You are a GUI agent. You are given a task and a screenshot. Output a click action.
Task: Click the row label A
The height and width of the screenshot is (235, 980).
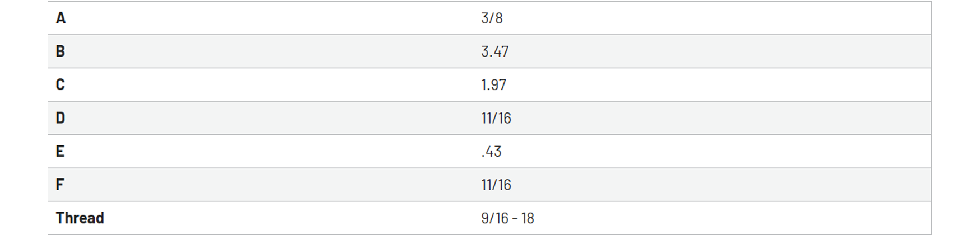click(x=60, y=18)
